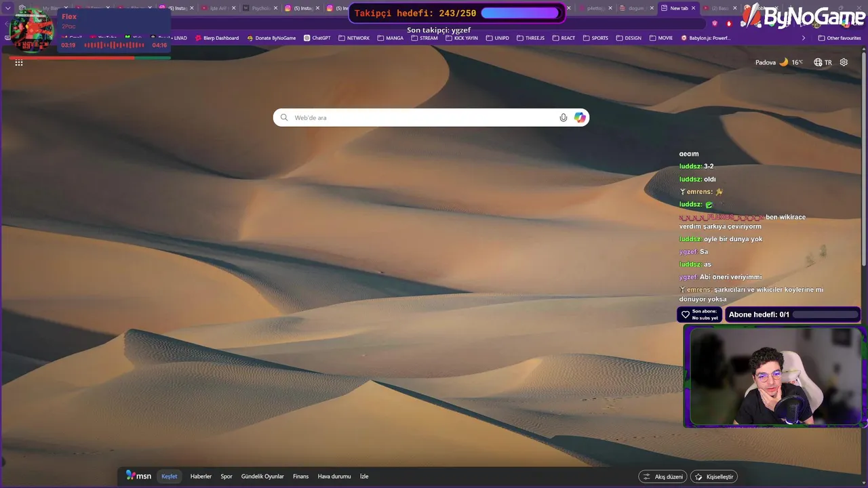868x488 pixels.
Task: Click the Abone hedefi progress bar
Action: 825,314
